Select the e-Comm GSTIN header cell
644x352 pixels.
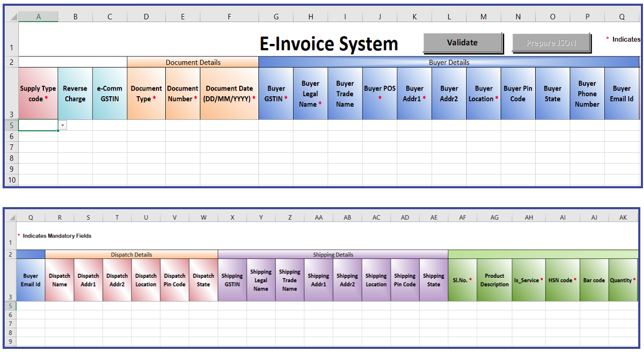pos(109,93)
